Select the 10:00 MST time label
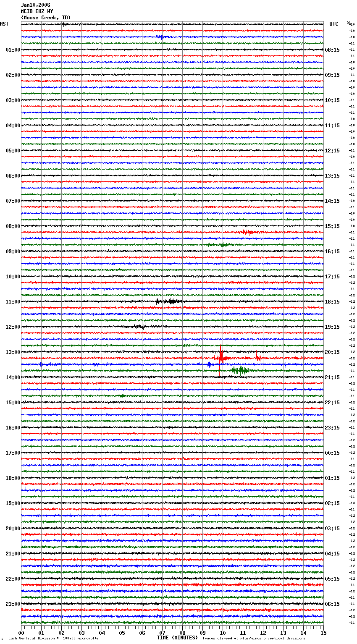 (x=13, y=277)
